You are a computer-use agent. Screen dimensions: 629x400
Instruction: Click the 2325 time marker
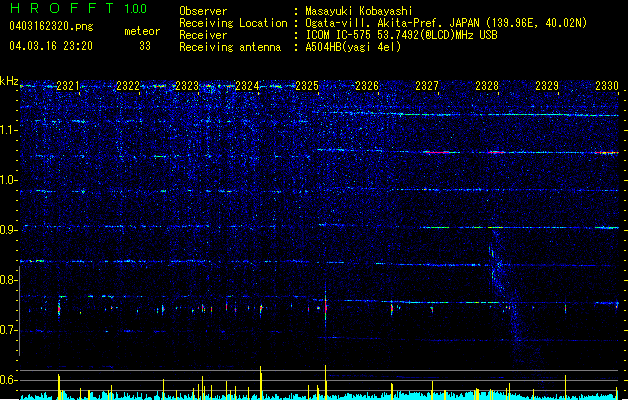click(307, 86)
